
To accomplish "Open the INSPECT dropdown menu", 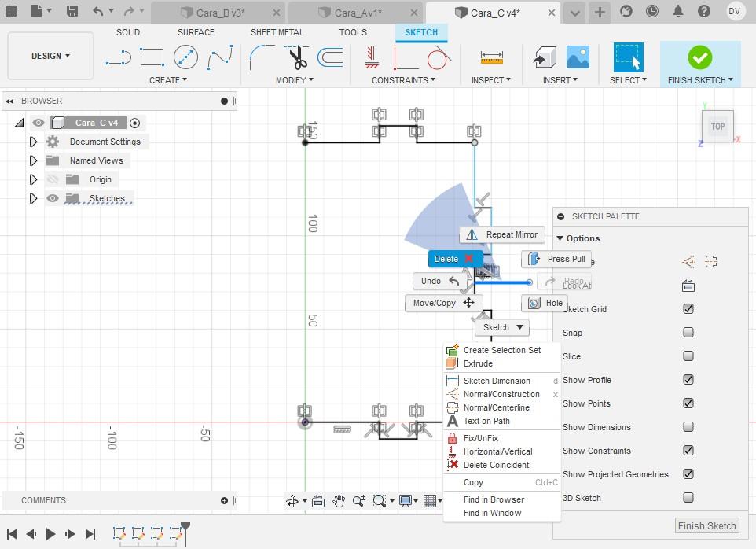I will click(x=491, y=80).
